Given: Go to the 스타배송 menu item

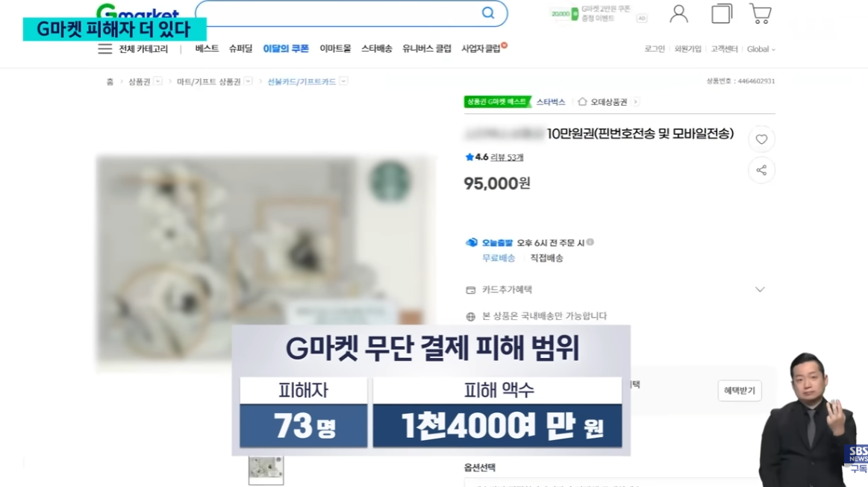Looking at the screenshot, I should 376,48.
